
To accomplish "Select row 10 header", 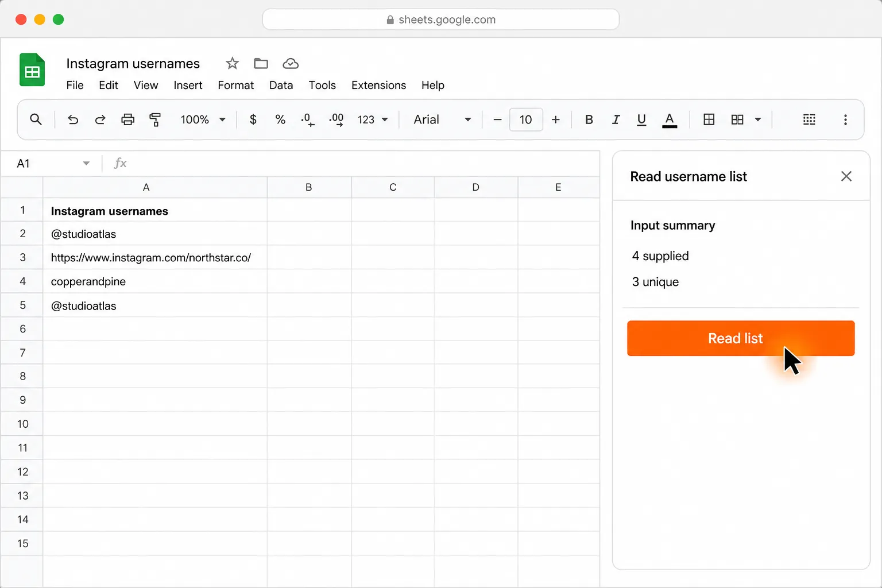I will tap(22, 424).
